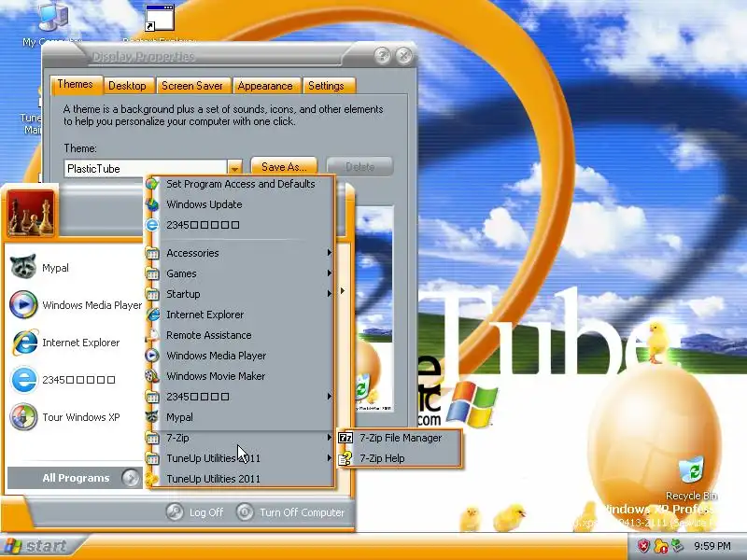This screenshot has height=560, width=747.
Task: Open the desktop shortcut icon beside My Computer
Action: pyautogui.click(x=159, y=18)
